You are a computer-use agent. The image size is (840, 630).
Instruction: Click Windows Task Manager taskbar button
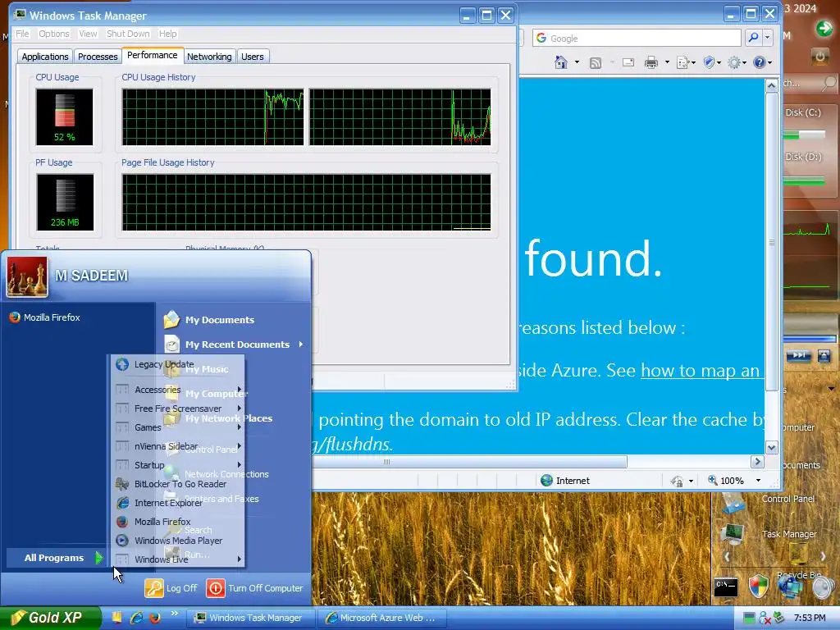(x=250, y=618)
